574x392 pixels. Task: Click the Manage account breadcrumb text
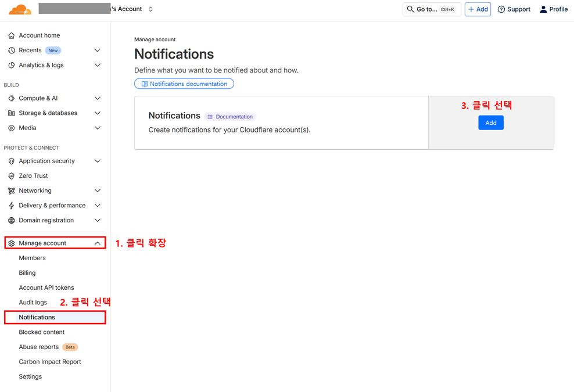(155, 39)
